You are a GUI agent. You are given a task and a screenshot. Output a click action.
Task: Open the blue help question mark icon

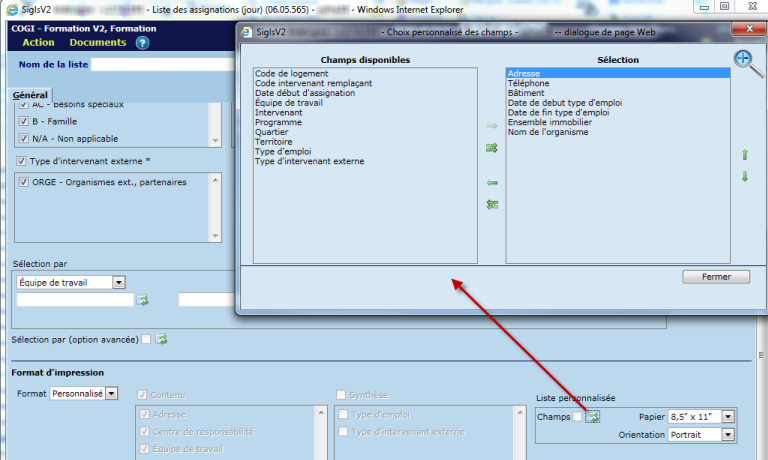pyautogui.click(x=142, y=43)
